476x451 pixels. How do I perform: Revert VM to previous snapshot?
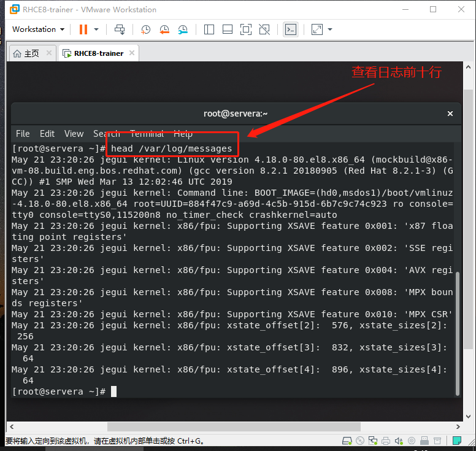(x=164, y=29)
